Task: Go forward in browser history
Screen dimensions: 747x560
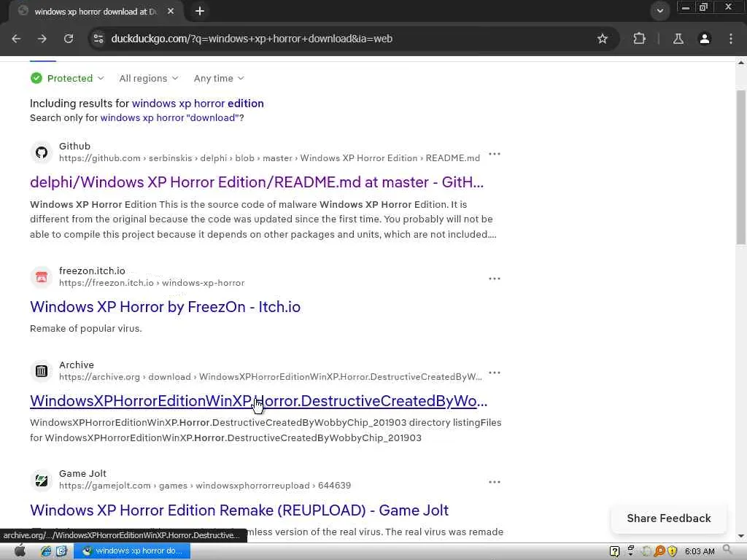Action: click(42, 39)
